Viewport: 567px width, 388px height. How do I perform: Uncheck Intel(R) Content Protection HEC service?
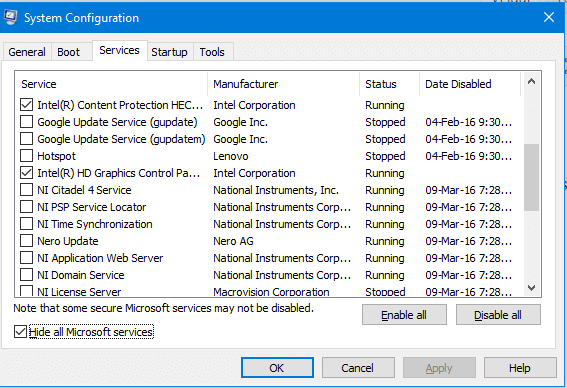coord(26,105)
